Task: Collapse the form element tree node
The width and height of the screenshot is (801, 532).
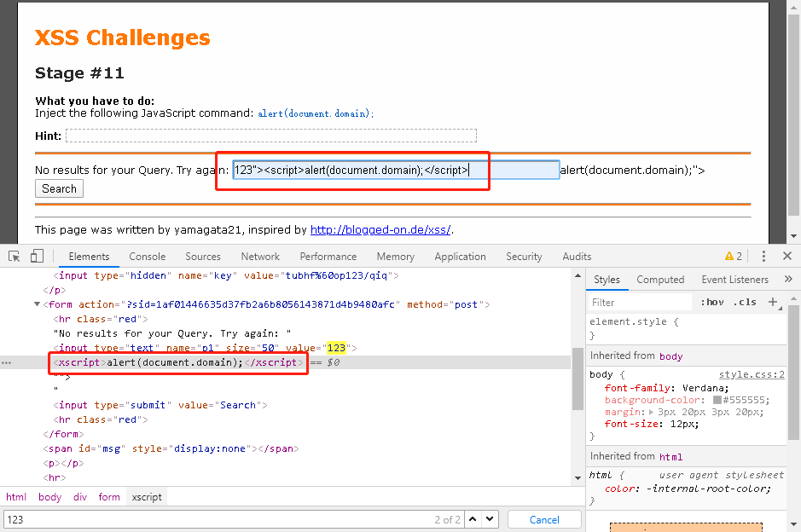Action: (37, 304)
